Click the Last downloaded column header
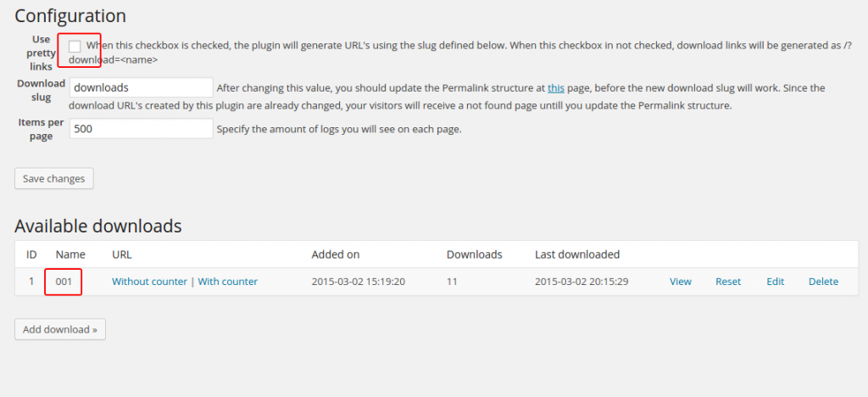Viewport: 868px width, 397px height. (577, 254)
